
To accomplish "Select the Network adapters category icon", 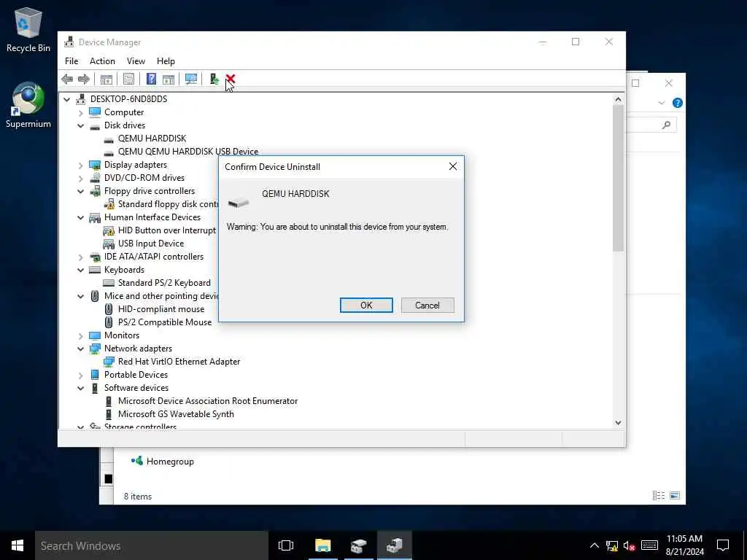I will (95, 349).
